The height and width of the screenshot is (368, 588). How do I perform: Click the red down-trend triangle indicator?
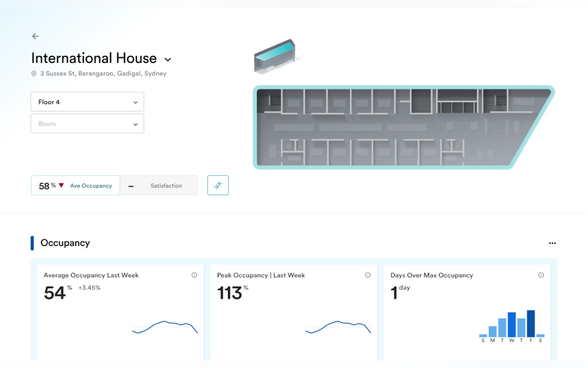tap(61, 185)
